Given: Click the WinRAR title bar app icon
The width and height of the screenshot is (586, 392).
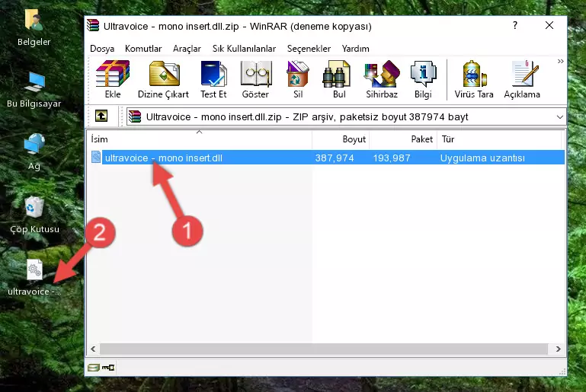Looking at the screenshot, I should point(93,25).
